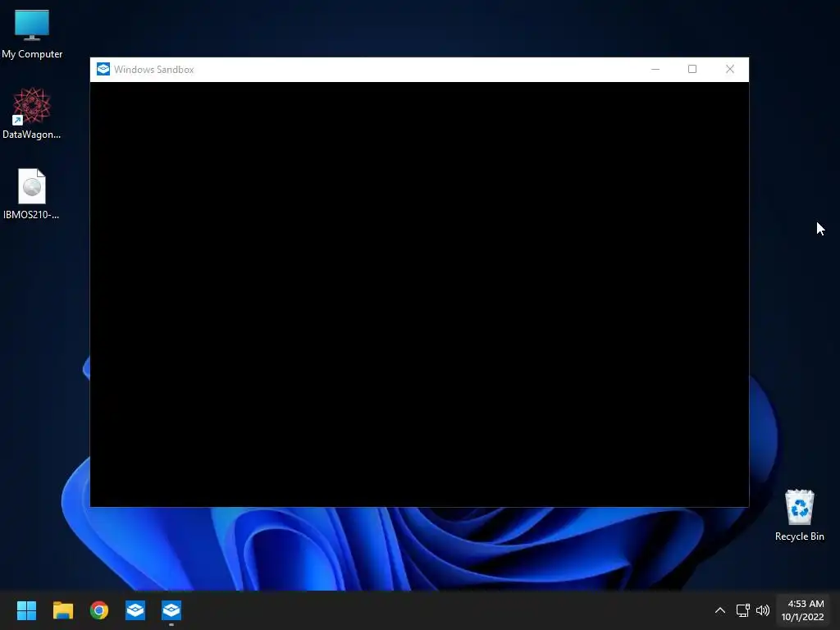Select the IBMOS210 disc image file
Image resolution: width=840 pixels, height=630 pixels.
pyautogui.click(x=32, y=194)
